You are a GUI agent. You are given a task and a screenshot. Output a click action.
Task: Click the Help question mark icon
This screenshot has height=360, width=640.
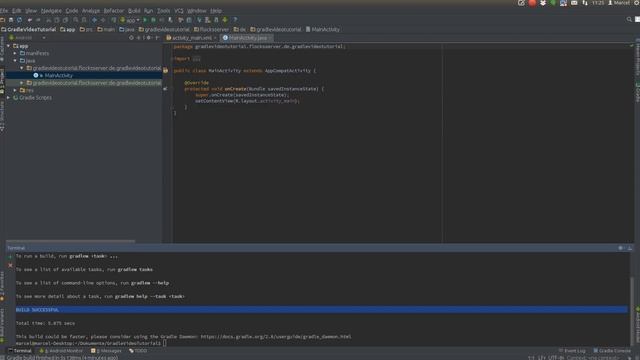(235, 20)
